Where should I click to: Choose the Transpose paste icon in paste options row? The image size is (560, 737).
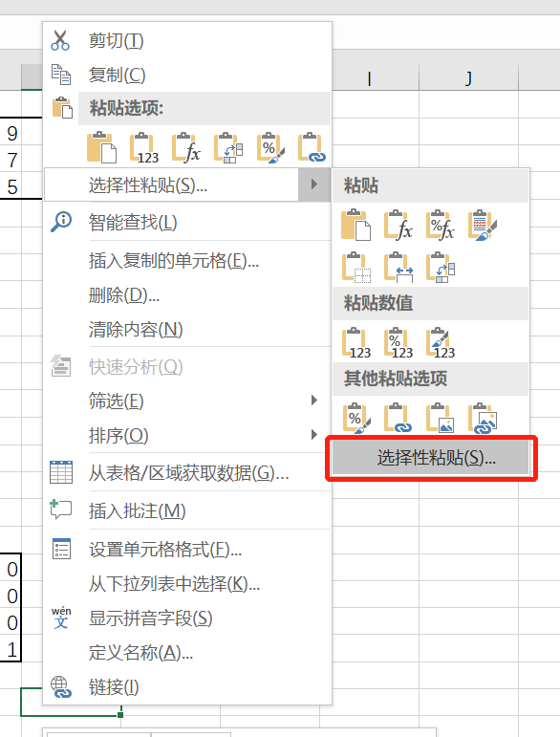[228, 148]
